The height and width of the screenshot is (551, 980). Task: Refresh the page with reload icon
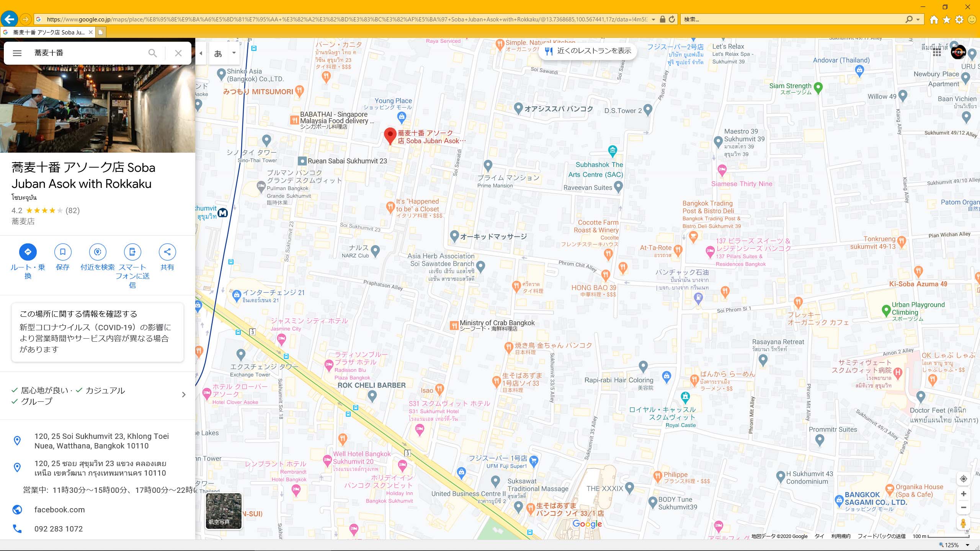[672, 19]
